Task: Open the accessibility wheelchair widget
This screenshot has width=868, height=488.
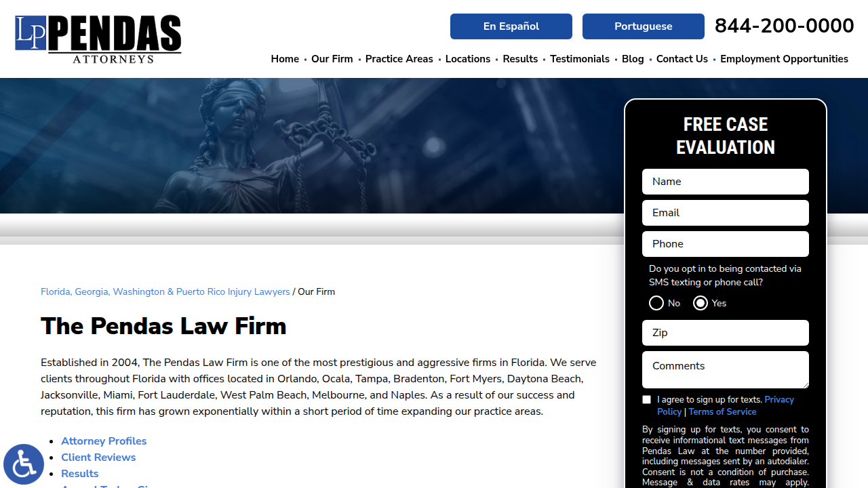Action: point(24,464)
